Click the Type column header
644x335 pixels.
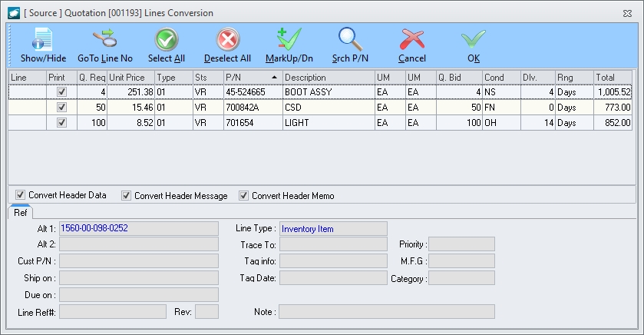pos(173,78)
